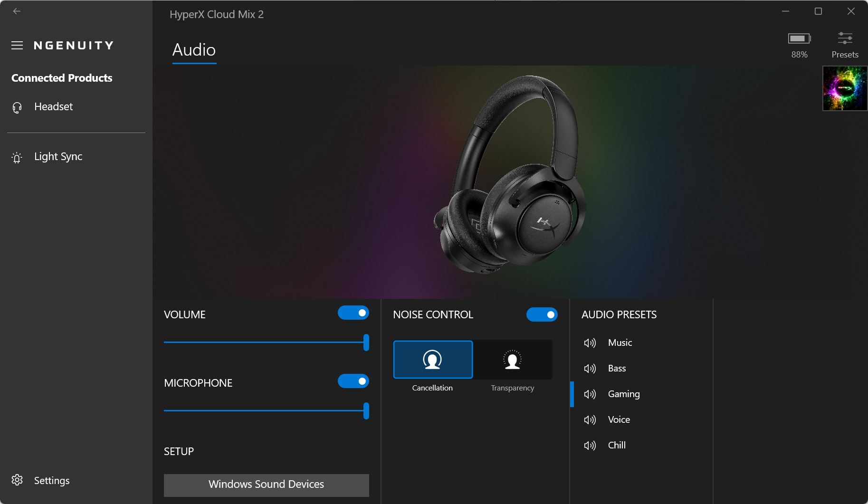Image resolution: width=868 pixels, height=504 pixels.
Task: Open the hamburger navigation menu
Action: [17, 46]
